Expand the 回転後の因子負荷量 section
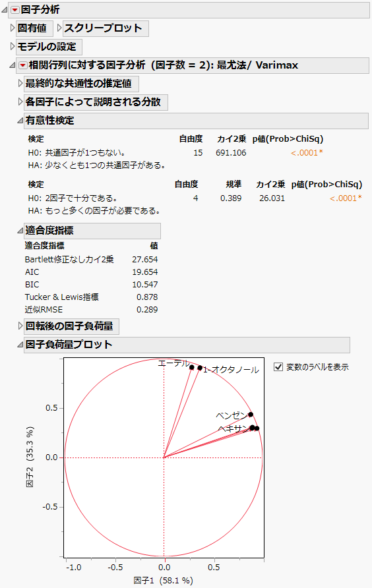The image size is (372, 588). click(20, 326)
